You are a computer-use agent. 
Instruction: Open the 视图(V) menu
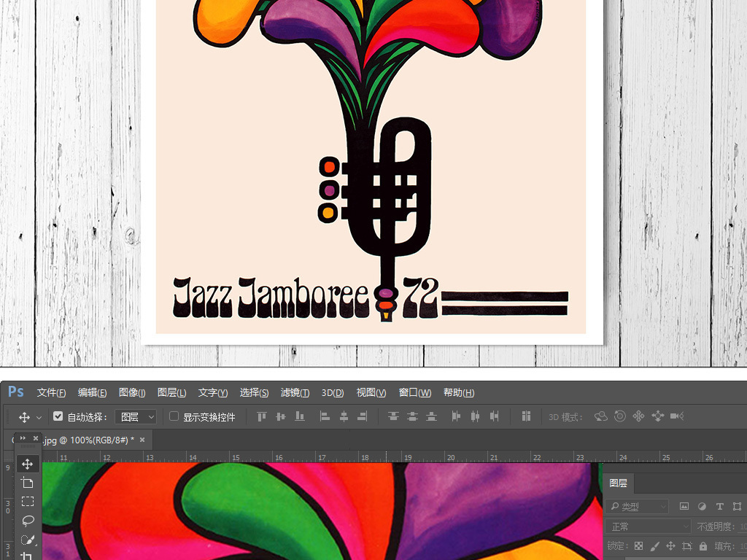pos(371,392)
